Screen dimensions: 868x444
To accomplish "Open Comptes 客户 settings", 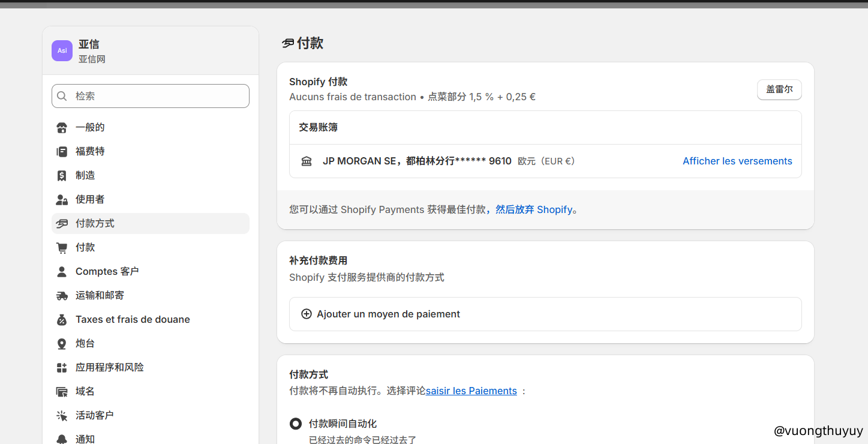I will [x=107, y=272].
